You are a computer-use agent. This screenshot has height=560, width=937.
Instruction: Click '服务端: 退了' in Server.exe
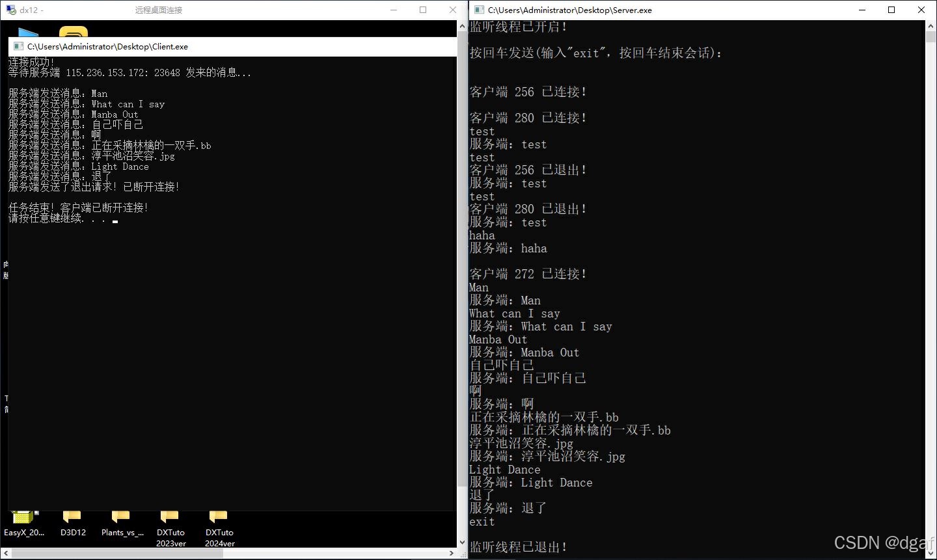[x=508, y=508]
